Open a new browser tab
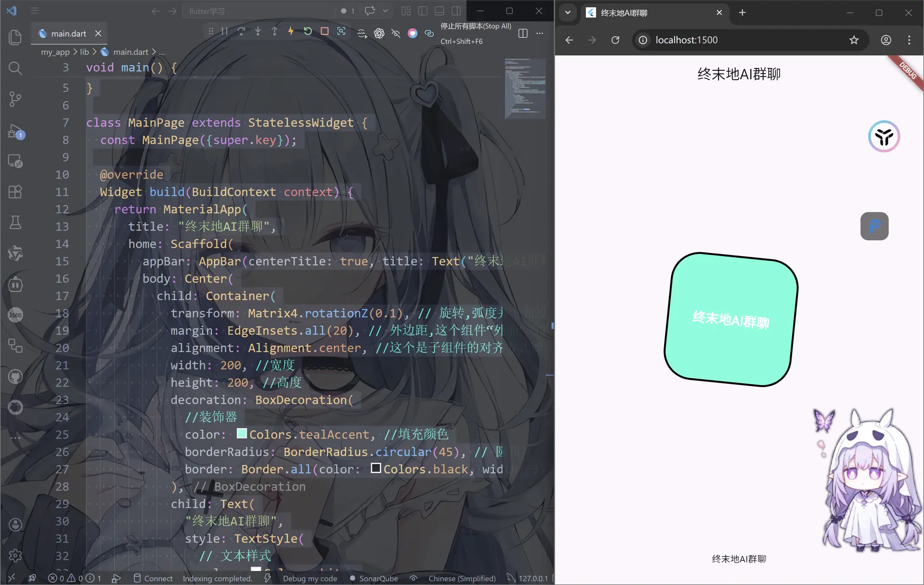 (742, 13)
